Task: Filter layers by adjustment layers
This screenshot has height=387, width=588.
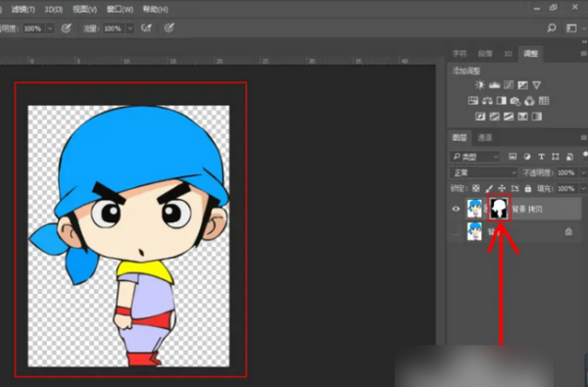Action: [527, 157]
